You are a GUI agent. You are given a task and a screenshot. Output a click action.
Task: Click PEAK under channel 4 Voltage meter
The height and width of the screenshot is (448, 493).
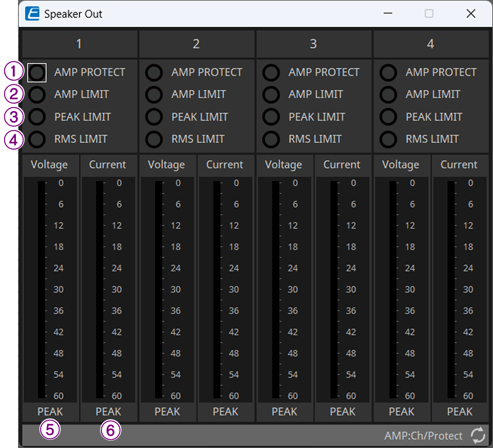point(402,411)
